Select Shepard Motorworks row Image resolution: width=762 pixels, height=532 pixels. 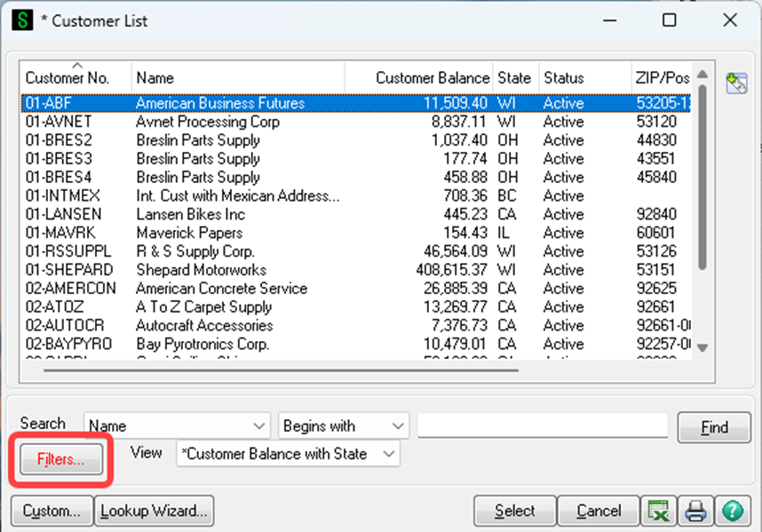[356, 270]
